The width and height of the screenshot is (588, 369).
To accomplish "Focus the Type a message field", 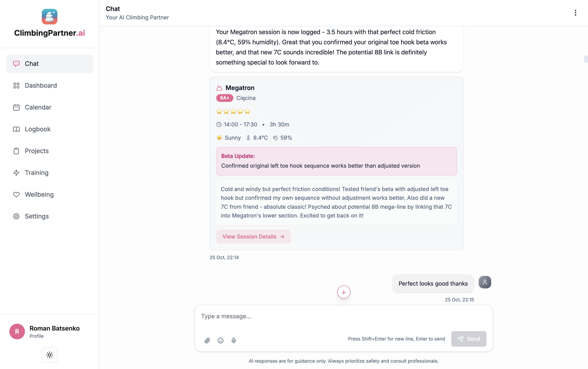I will pos(343,316).
